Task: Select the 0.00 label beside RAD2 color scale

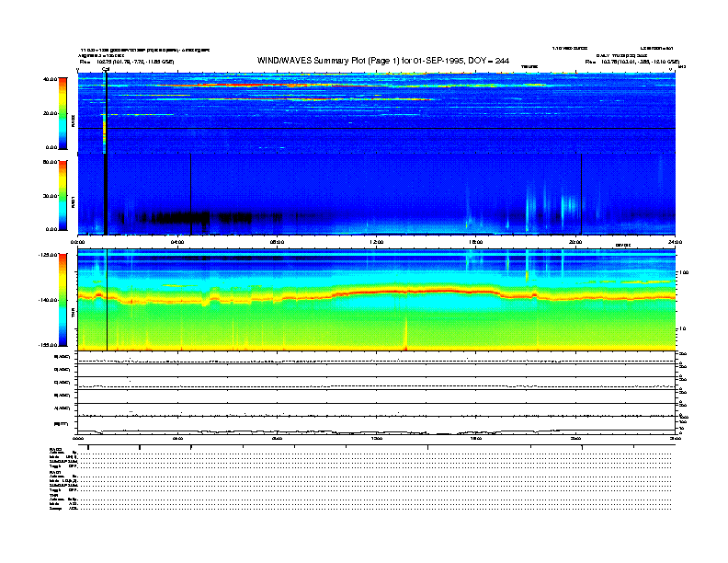Action: (x=51, y=147)
